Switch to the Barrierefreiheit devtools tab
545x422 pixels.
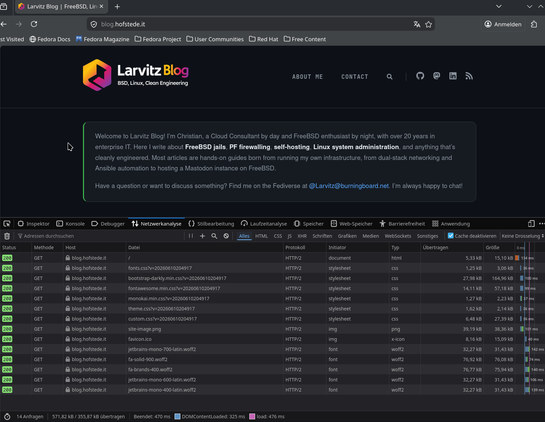402,224
